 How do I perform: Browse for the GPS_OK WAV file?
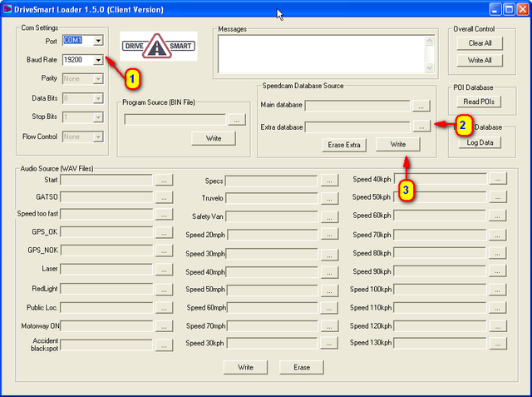165,233
